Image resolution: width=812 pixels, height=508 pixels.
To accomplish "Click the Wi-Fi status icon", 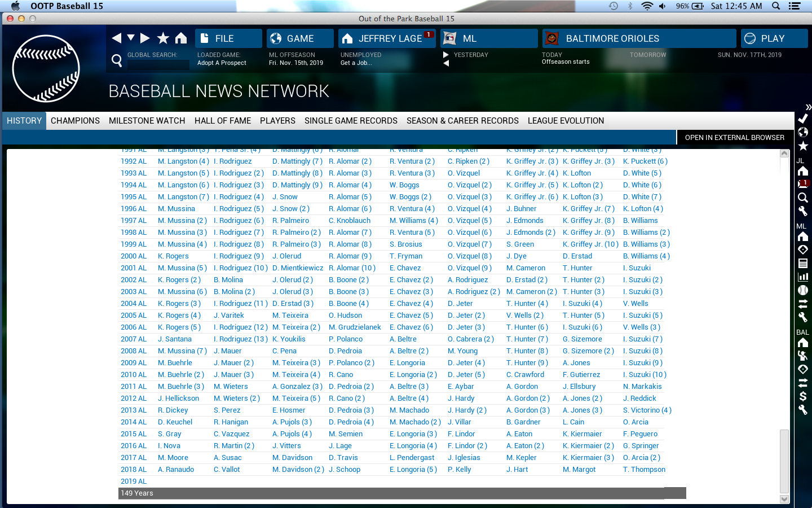I will pyautogui.click(x=647, y=6).
